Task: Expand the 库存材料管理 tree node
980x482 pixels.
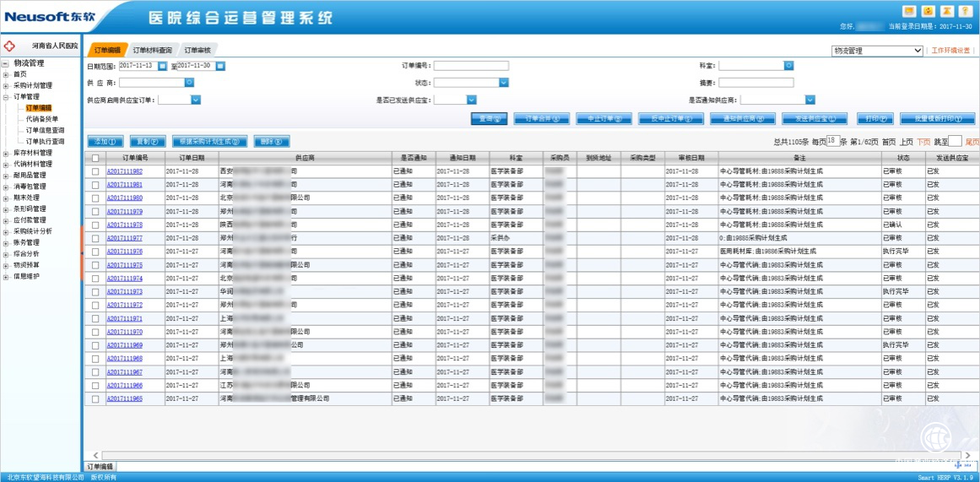Action: 6,153
